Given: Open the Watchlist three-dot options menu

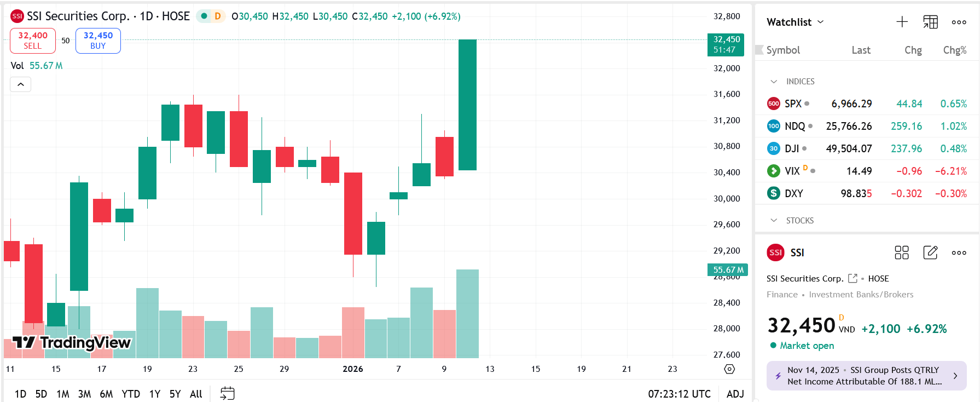Looking at the screenshot, I should click(959, 22).
